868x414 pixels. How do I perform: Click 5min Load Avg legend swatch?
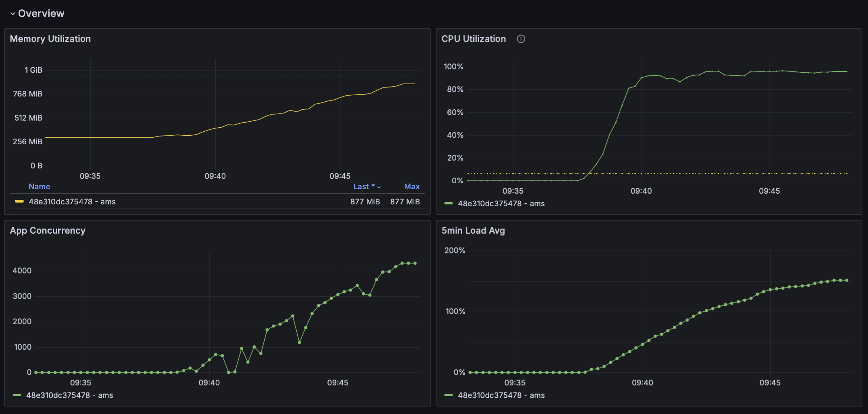point(448,395)
